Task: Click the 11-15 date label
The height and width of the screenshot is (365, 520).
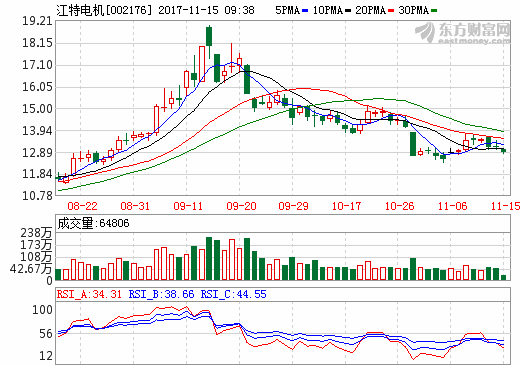Action: pos(505,206)
